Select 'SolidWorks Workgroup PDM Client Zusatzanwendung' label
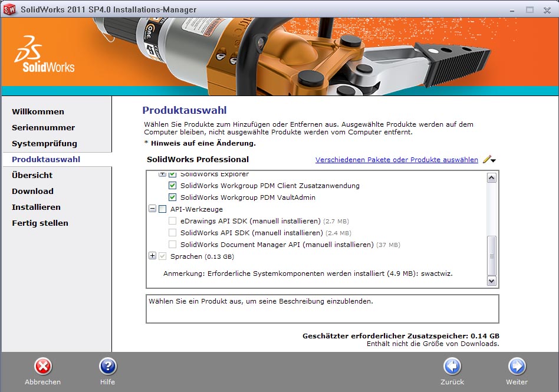Screen dimensions: 559x392 point(270,186)
